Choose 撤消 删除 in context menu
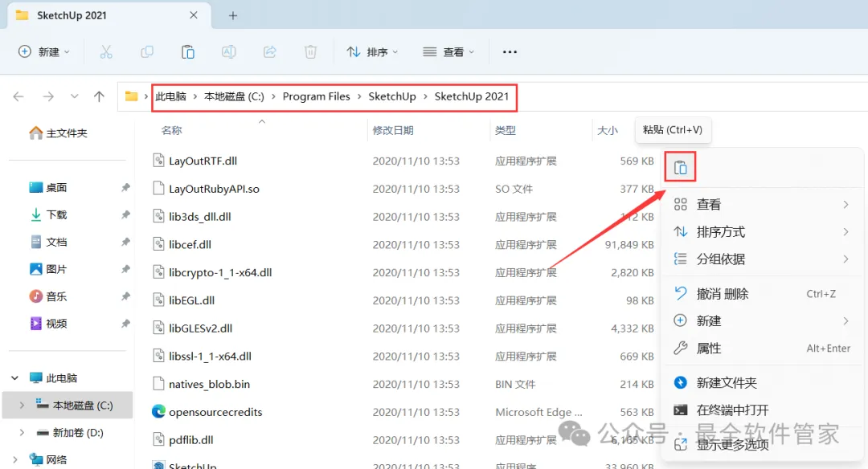 pyautogui.click(x=762, y=294)
